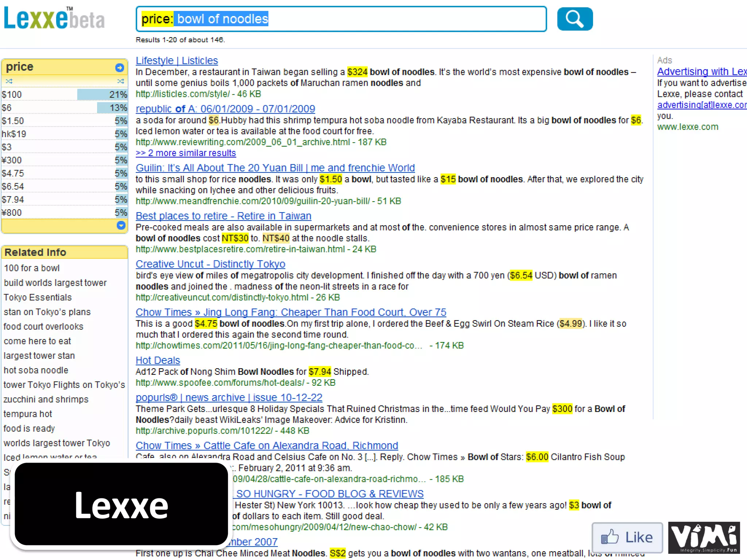Click related info 'Tokyo Essentials'
The width and height of the screenshot is (747, 560).
[38, 297]
